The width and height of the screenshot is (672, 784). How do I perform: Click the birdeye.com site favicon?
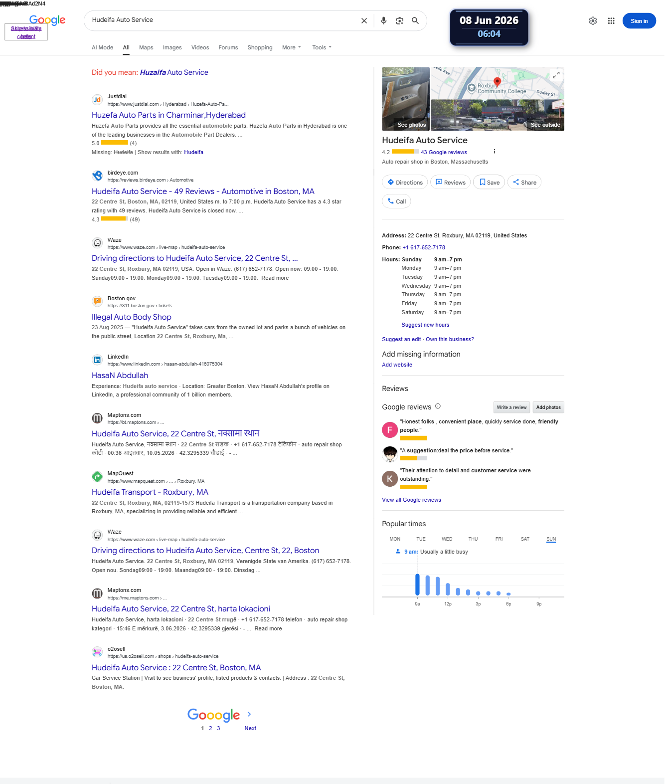tap(97, 176)
